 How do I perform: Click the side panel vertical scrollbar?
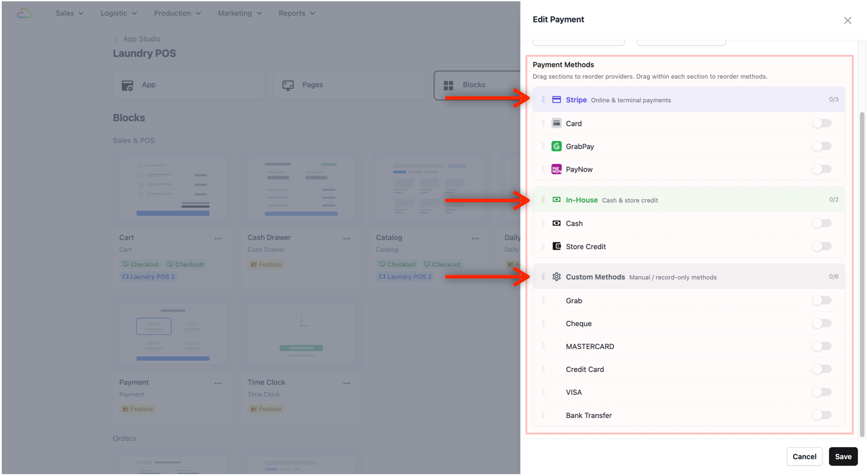click(x=861, y=275)
